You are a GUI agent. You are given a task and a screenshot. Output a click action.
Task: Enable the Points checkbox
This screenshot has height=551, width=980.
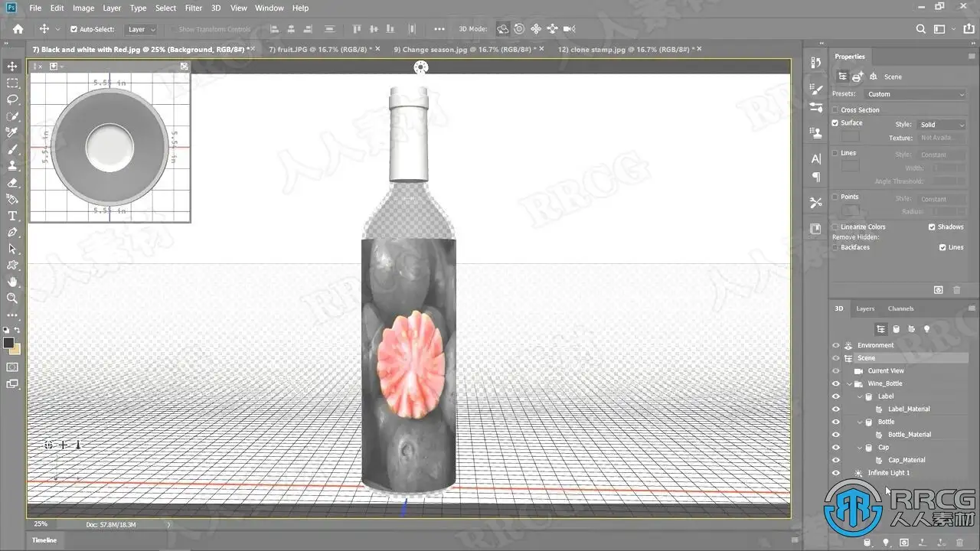click(x=835, y=197)
